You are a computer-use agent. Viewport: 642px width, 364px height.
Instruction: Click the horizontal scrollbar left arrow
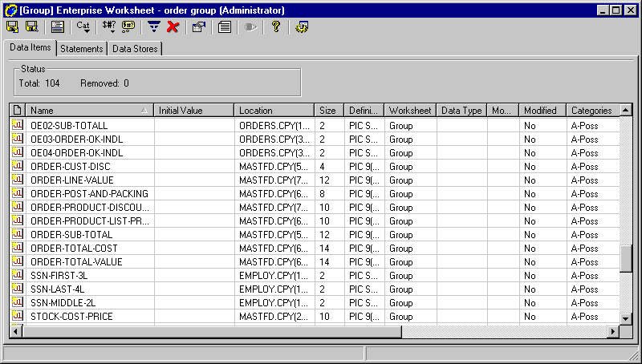pyautogui.click(x=16, y=331)
